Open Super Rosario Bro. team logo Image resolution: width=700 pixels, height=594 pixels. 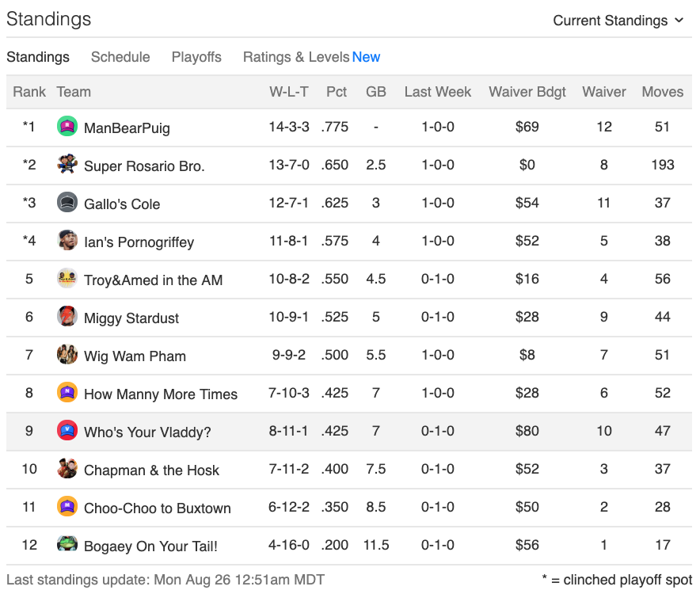coord(67,164)
